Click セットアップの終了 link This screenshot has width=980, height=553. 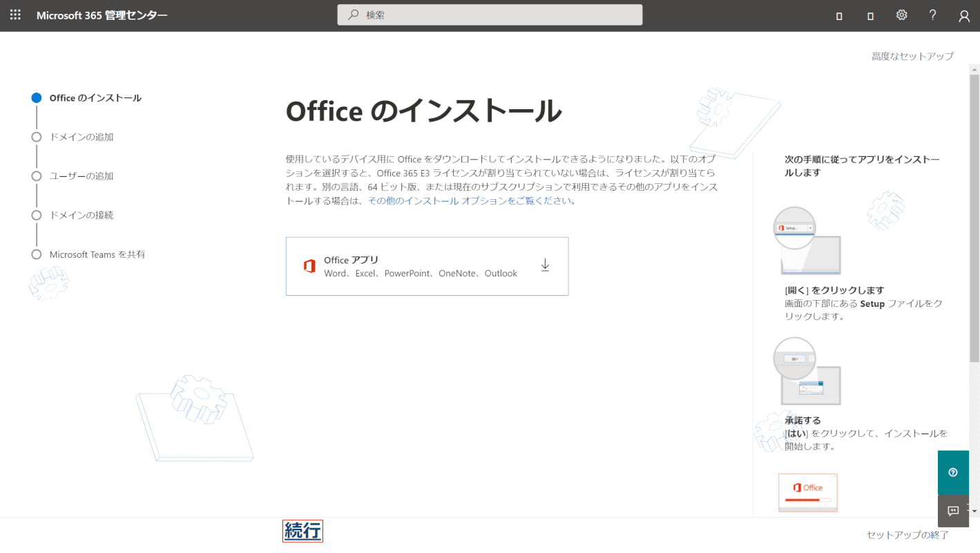click(x=907, y=535)
